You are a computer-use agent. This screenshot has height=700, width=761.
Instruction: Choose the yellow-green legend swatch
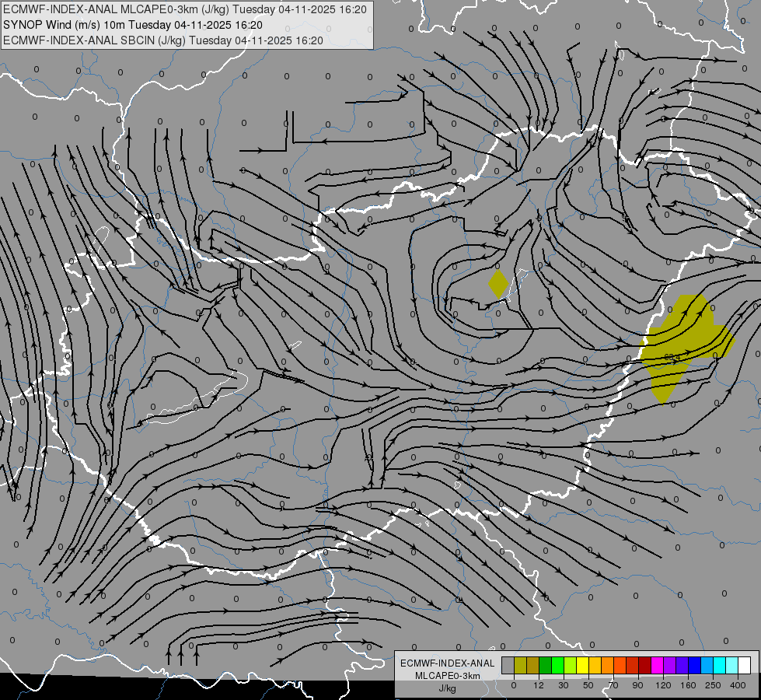[x=571, y=665]
